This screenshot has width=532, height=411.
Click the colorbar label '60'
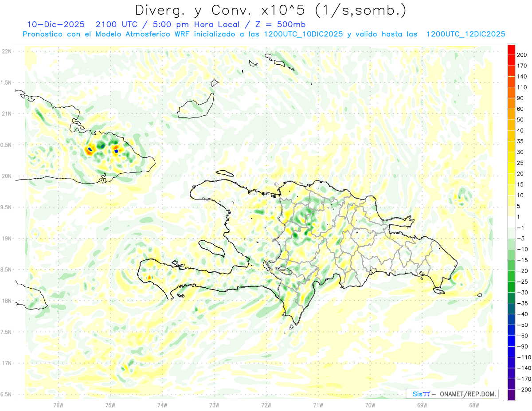pyautogui.click(x=520, y=109)
